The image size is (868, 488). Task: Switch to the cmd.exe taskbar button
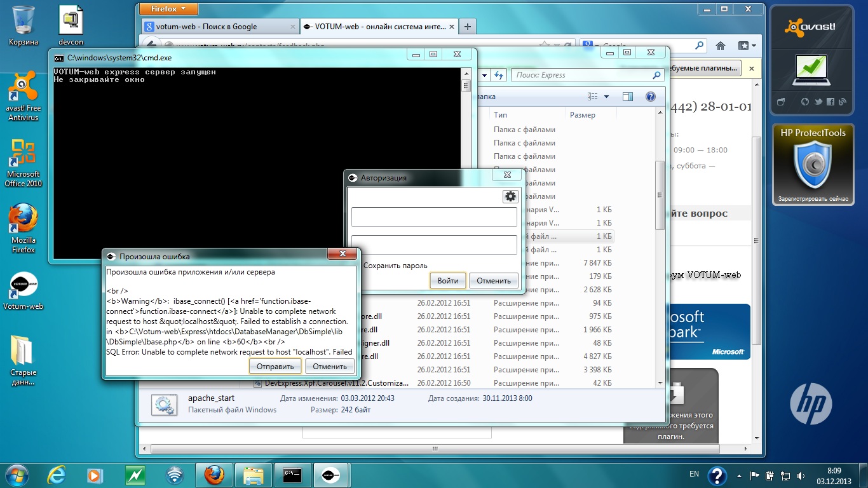coord(292,475)
